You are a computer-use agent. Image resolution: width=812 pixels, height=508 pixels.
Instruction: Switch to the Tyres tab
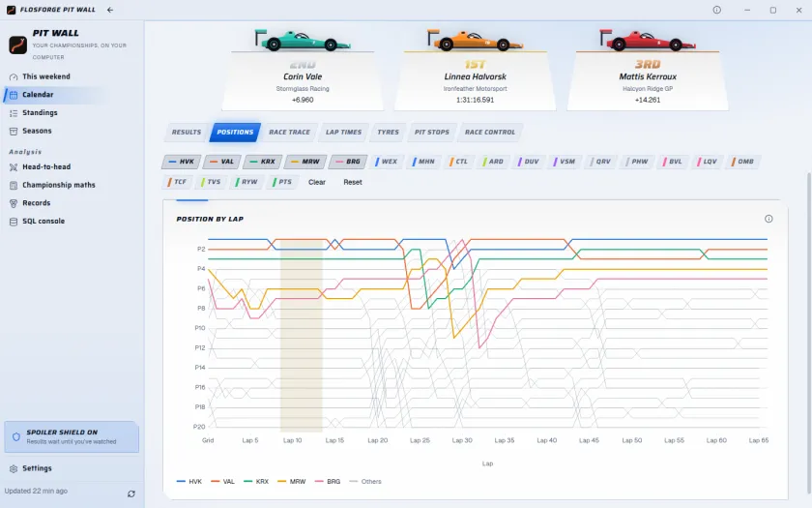point(389,133)
